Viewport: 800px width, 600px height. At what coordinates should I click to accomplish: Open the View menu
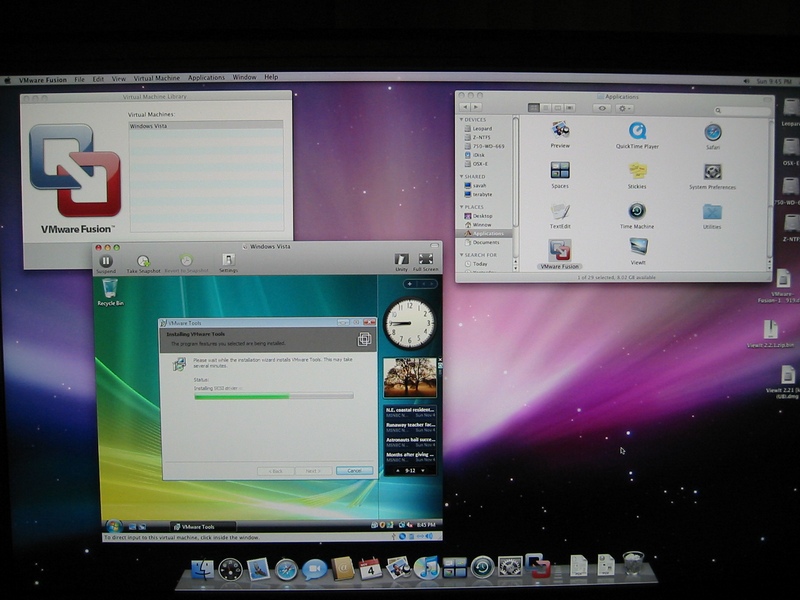[118, 79]
